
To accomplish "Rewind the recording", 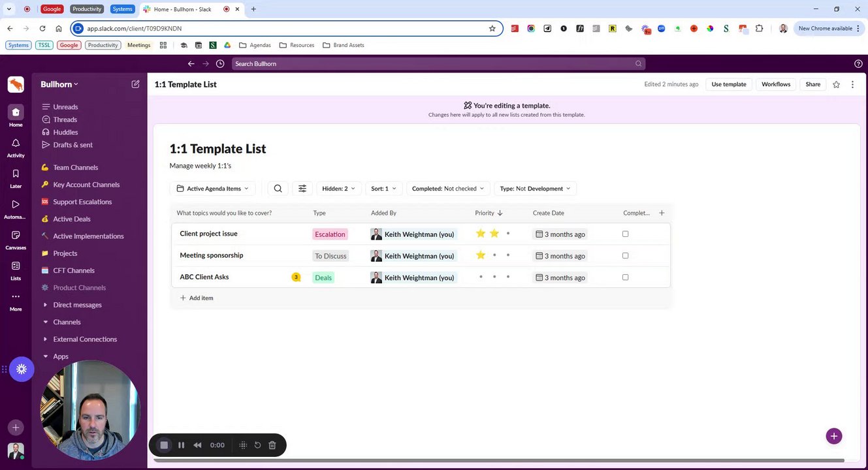I will coord(197,445).
